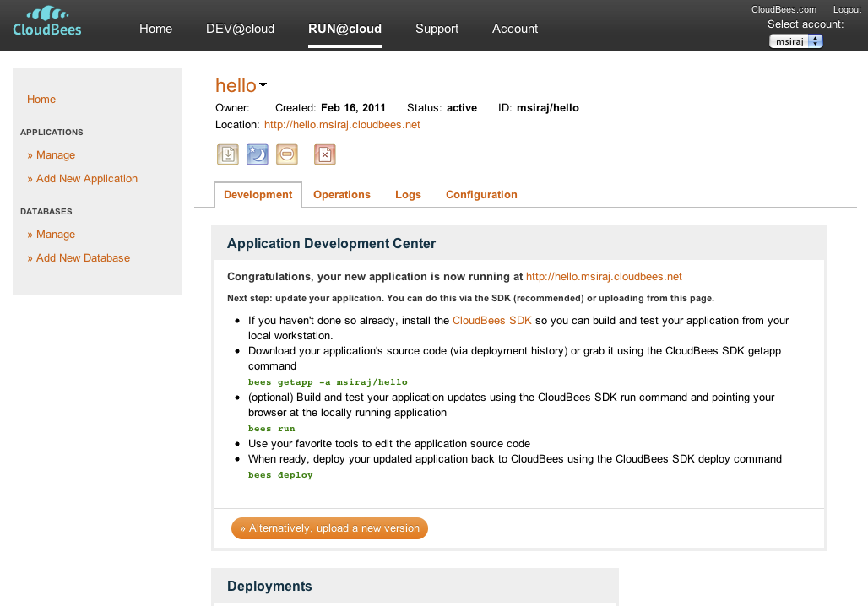868x606 pixels.
Task: Click the orange stop application icon
Action: (287, 154)
